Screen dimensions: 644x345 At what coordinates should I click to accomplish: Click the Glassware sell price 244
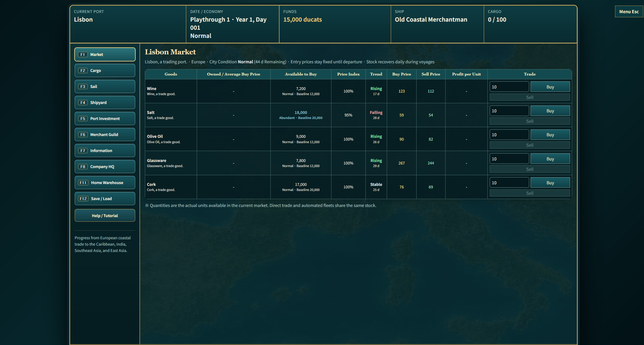pyautogui.click(x=431, y=163)
